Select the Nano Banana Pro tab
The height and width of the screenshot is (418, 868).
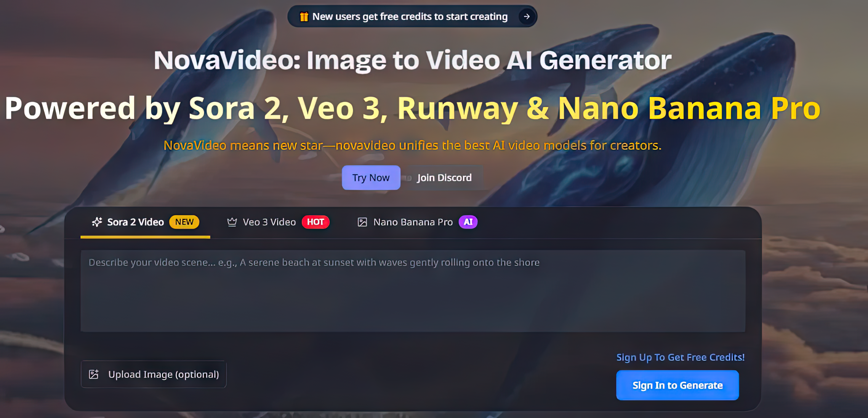(413, 222)
